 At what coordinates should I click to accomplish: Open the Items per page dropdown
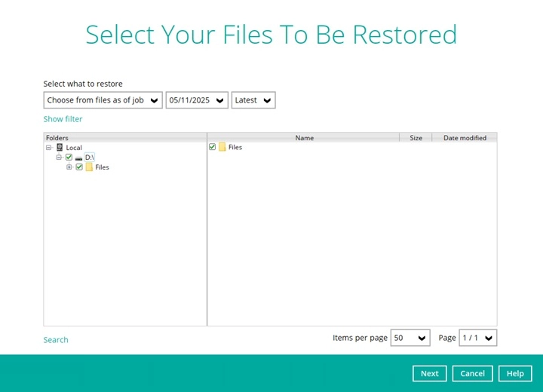(x=410, y=338)
